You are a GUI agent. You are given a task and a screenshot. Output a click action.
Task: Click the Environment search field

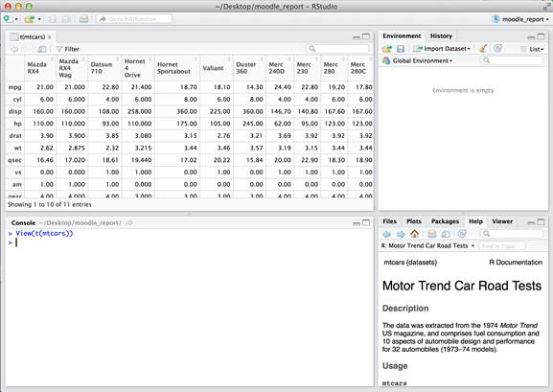point(512,60)
